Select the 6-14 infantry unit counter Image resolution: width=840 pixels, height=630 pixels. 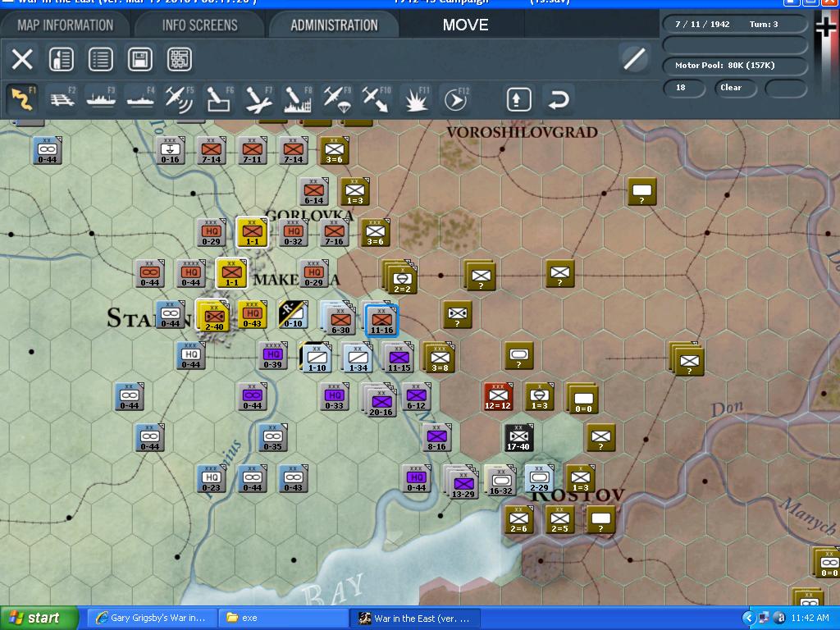[314, 191]
